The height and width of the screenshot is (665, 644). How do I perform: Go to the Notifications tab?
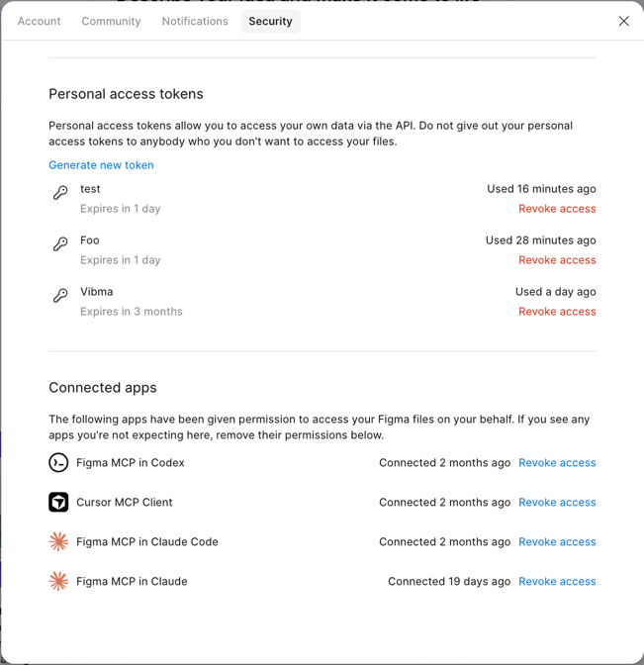195,21
